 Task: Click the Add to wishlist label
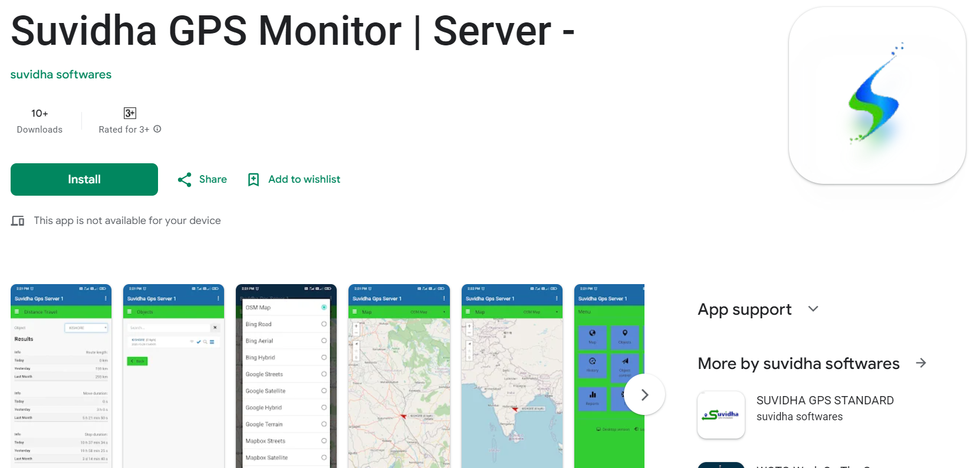(304, 179)
